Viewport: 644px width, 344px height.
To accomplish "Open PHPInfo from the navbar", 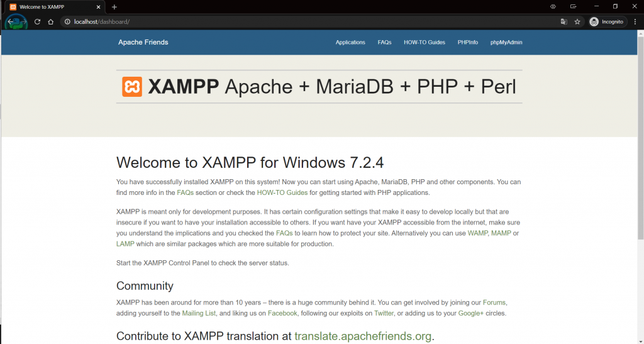I will (x=468, y=42).
